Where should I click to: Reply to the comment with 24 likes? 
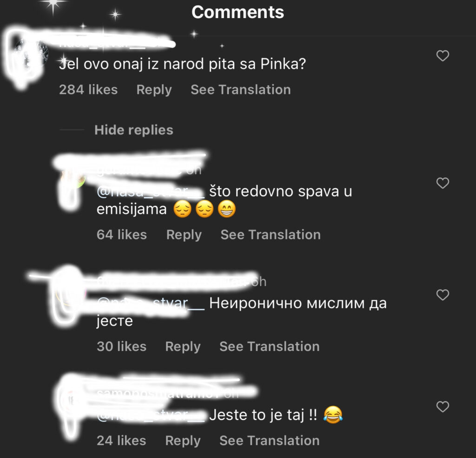[183, 441]
